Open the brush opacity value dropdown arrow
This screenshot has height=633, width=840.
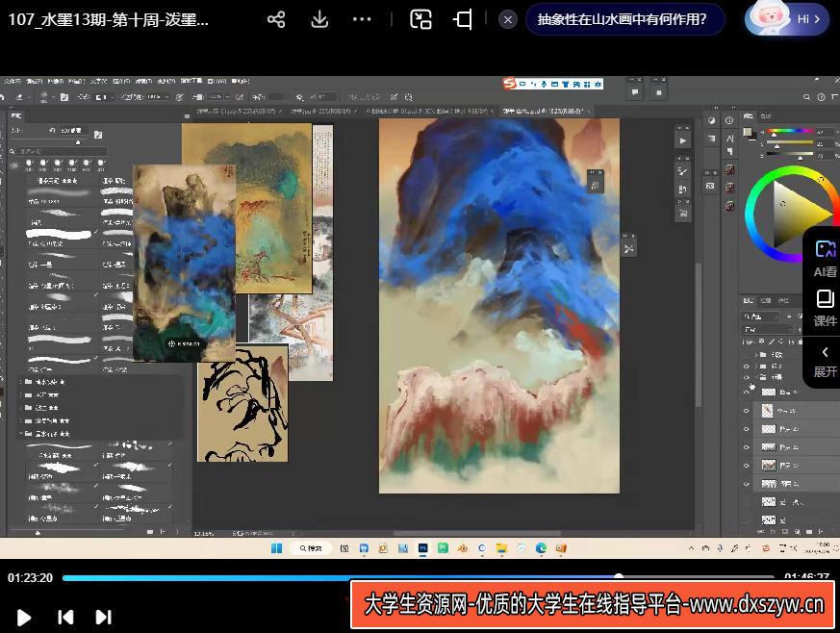[167, 97]
